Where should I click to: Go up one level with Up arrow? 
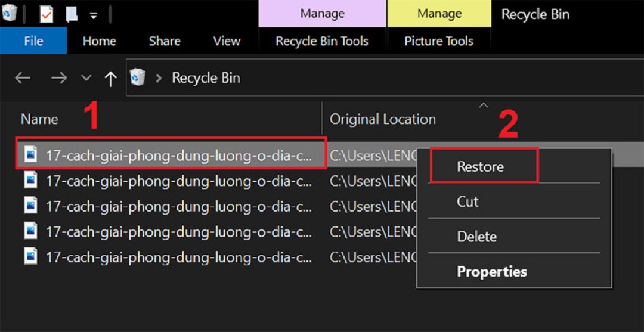pyautogui.click(x=110, y=79)
